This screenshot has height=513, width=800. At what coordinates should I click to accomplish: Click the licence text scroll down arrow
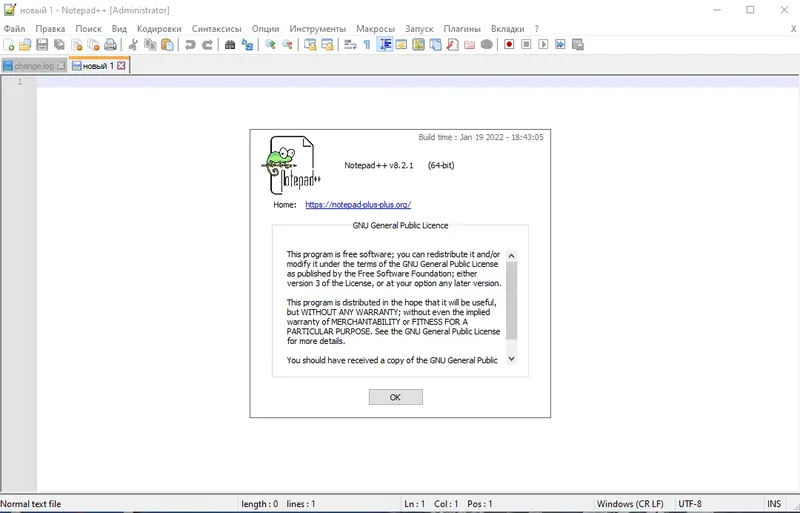(x=511, y=359)
